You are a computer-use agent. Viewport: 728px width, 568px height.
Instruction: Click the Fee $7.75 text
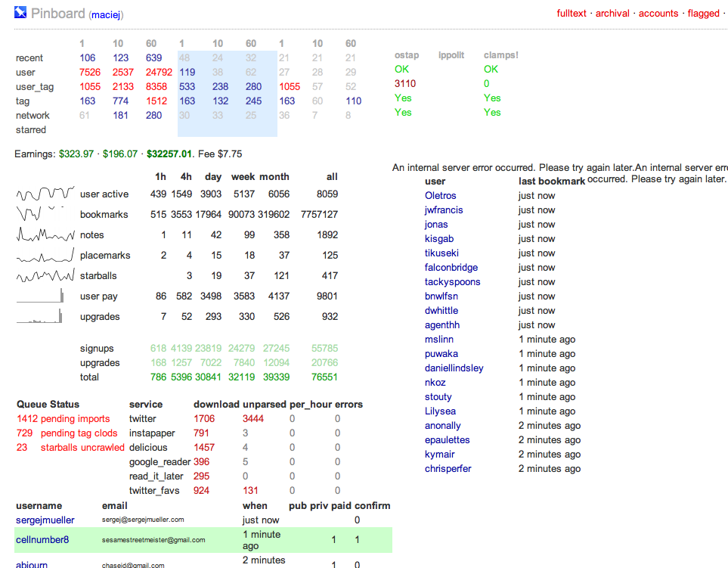220,154
